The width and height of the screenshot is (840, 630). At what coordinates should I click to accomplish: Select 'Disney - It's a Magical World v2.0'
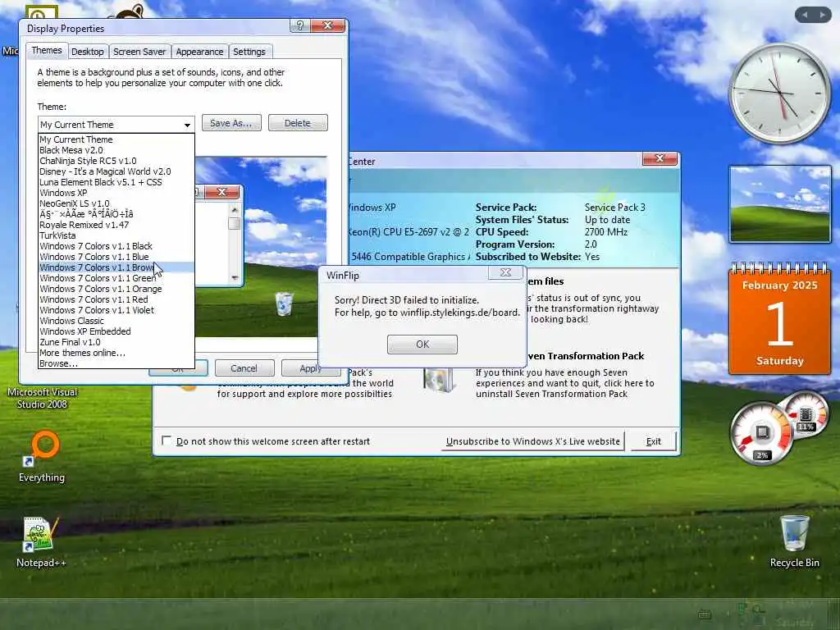click(x=116, y=171)
